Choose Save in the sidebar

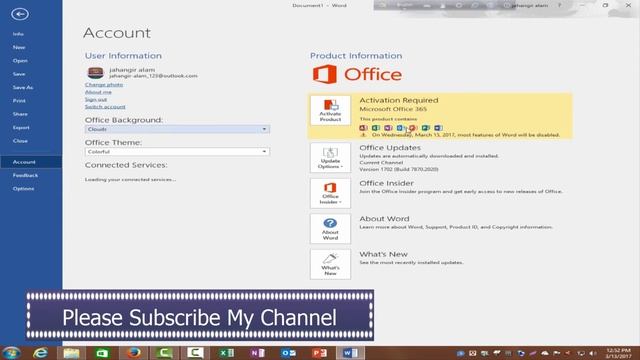click(19, 74)
